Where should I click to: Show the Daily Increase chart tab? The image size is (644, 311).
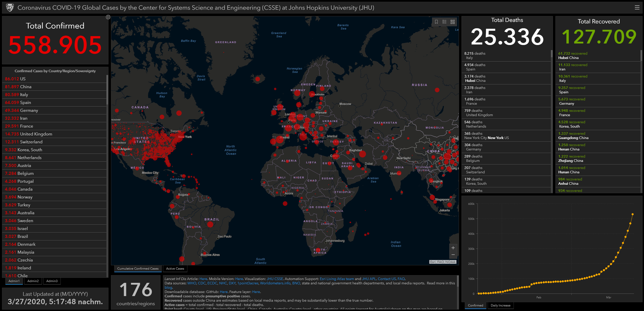pyautogui.click(x=501, y=305)
